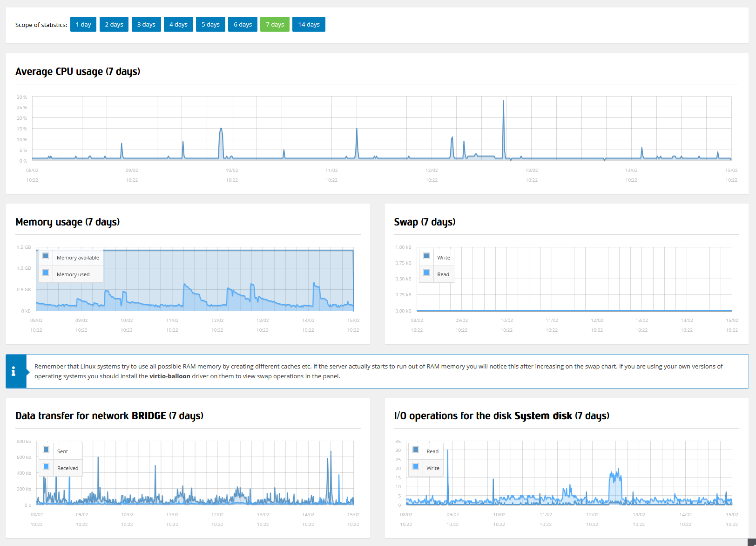The image size is (756, 546).
Task: Select the 1 day statistics scope
Action: coord(83,24)
